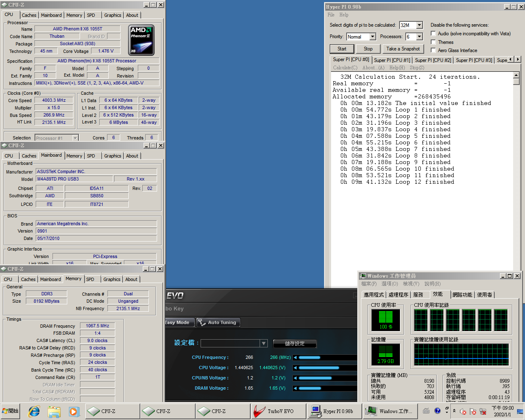This screenshot has width=525, height=420.
Task: Click the Start button in Hyper PI
Action: (342, 49)
